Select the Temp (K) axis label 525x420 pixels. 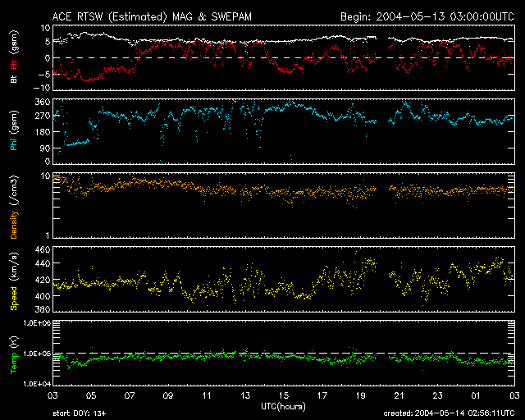[x=14, y=353]
